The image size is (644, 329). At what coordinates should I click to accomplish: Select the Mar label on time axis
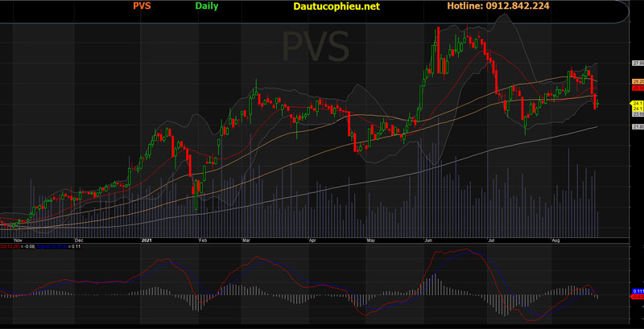246,241
